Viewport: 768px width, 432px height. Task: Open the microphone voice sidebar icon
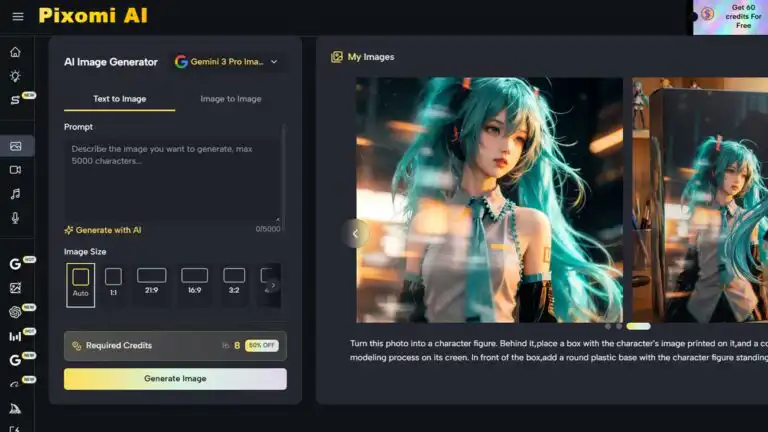coord(15,218)
